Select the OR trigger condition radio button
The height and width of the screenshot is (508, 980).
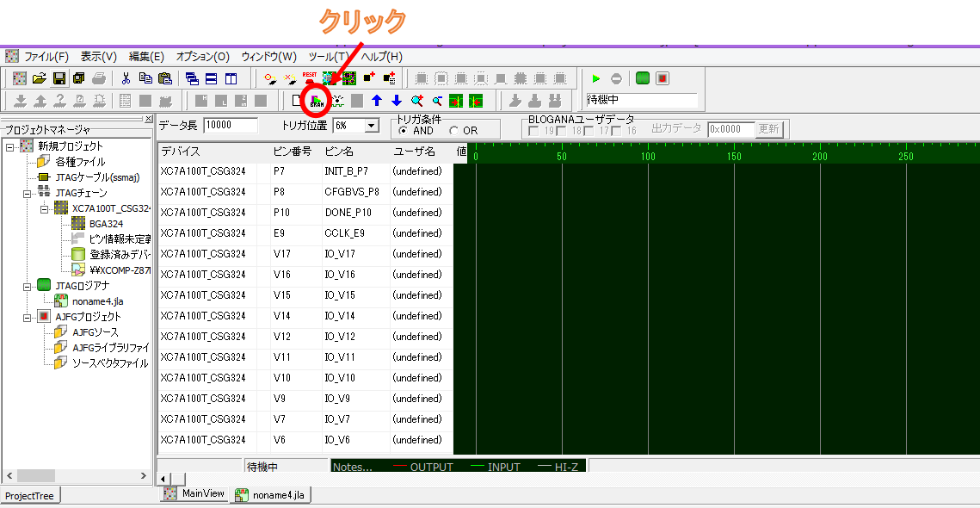(x=453, y=131)
